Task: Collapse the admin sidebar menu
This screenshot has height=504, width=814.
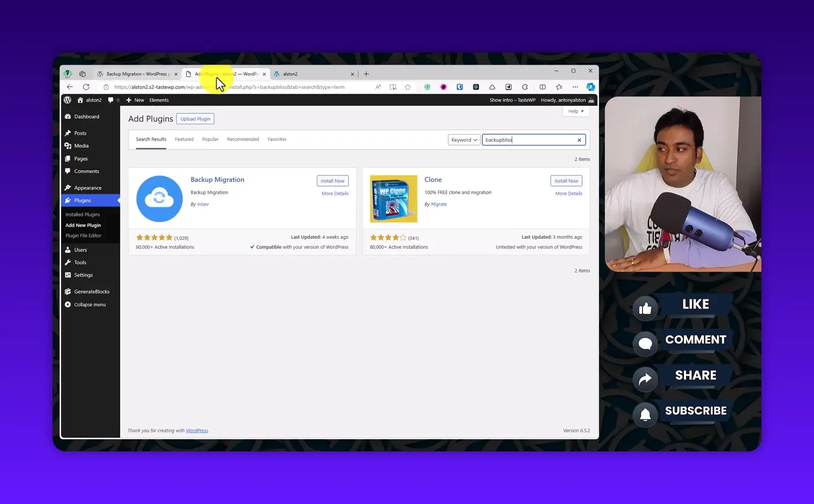Action: tap(89, 304)
